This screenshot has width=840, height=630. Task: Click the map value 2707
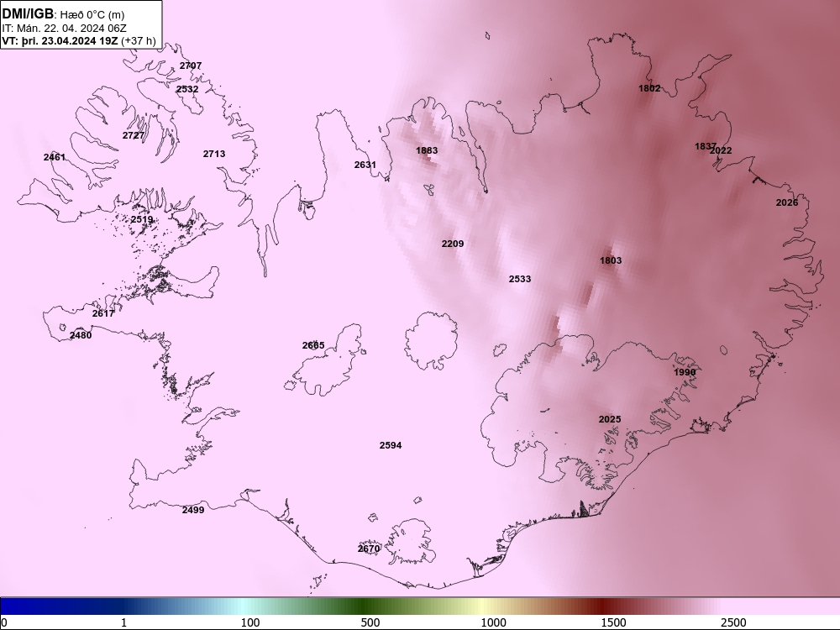pyautogui.click(x=191, y=66)
